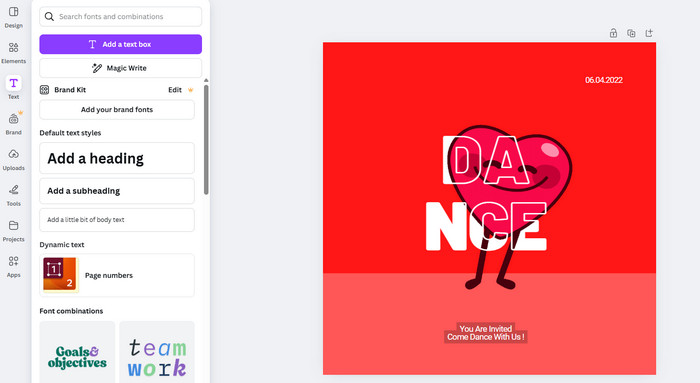The width and height of the screenshot is (700, 383).
Task: Open the Projects sidebar panel
Action: click(x=13, y=231)
